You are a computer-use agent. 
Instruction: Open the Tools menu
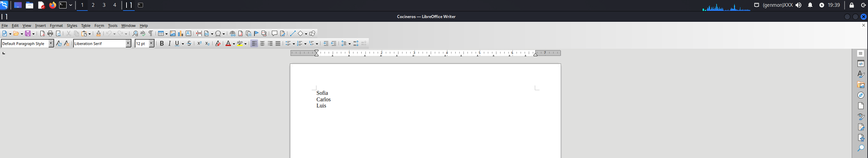coord(113,26)
